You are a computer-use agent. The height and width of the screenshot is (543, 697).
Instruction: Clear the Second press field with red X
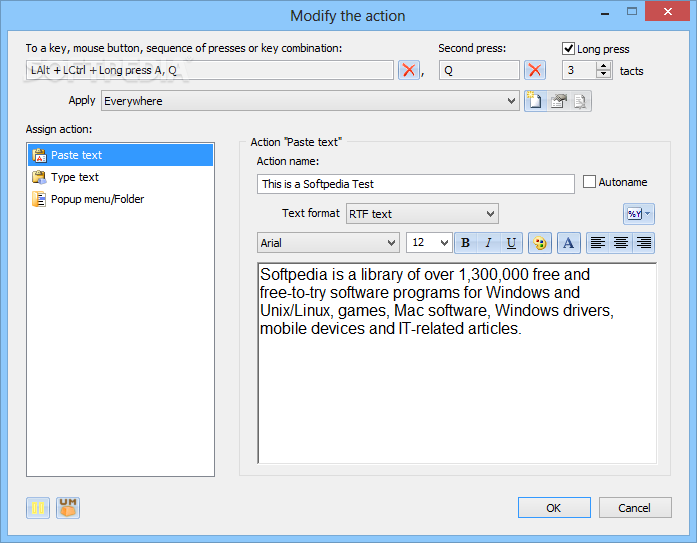(x=535, y=70)
